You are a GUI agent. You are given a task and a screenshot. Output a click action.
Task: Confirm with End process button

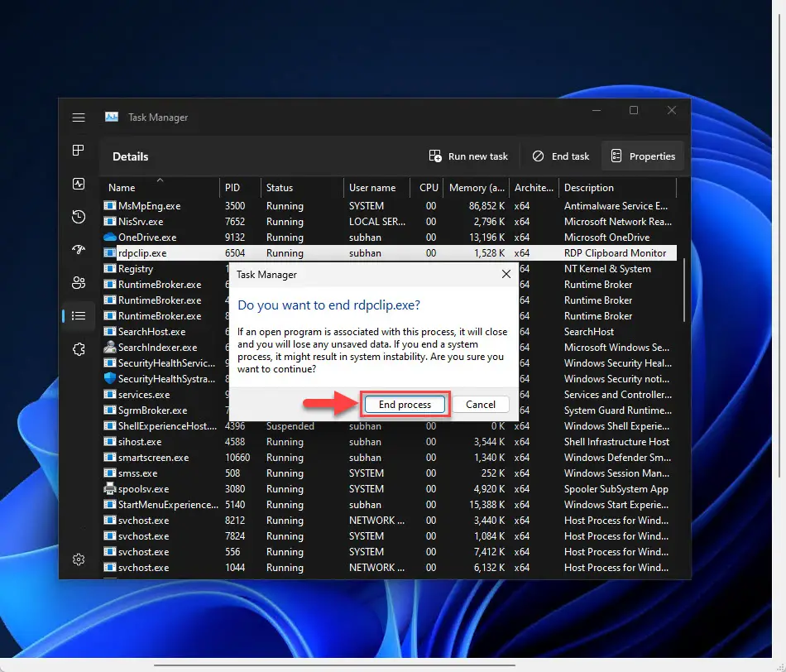pos(405,405)
